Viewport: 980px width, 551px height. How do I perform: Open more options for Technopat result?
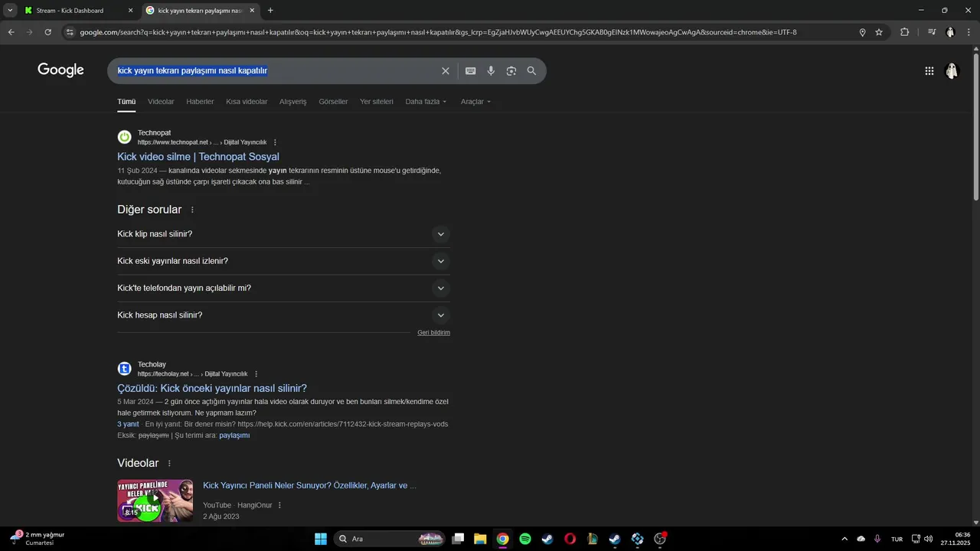click(x=275, y=142)
